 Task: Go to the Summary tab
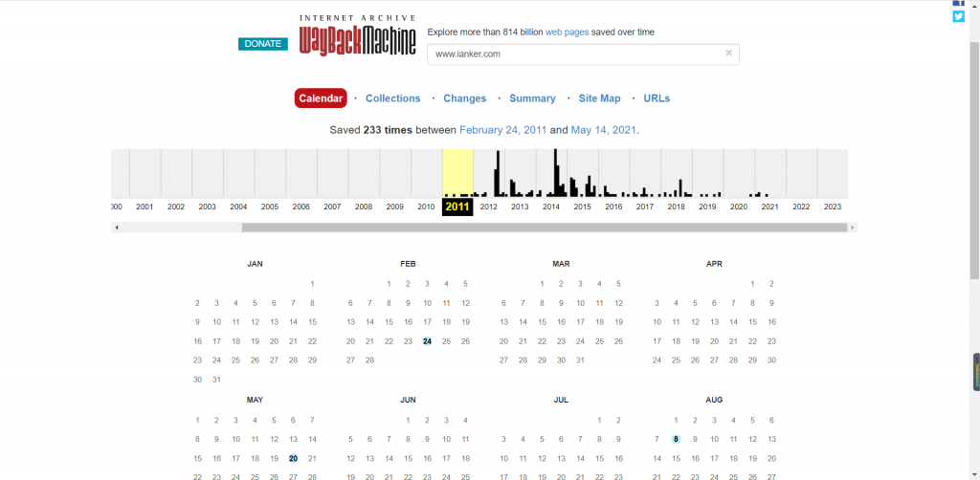coord(532,98)
